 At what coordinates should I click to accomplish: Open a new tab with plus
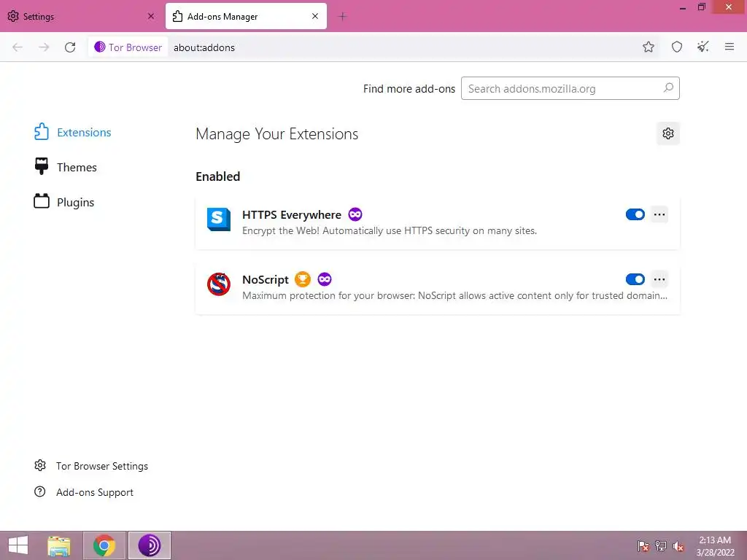342,16
